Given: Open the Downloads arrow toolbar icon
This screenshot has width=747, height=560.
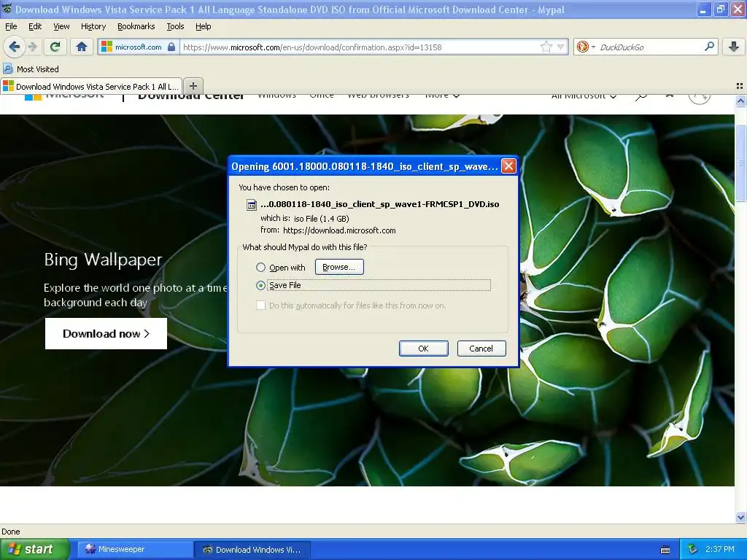Looking at the screenshot, I should (x=734, y=47).
